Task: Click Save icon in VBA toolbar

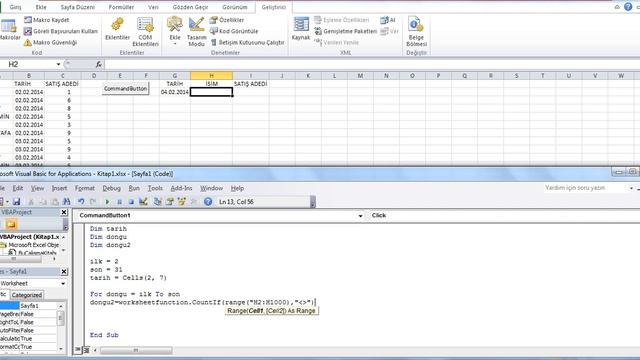Action: pos(16,202)
